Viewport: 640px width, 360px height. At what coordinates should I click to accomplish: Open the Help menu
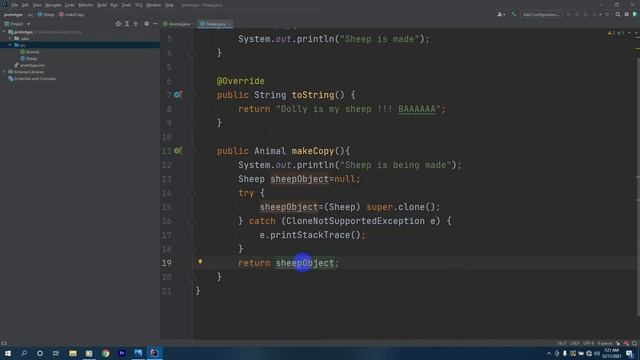pos(169,5)
